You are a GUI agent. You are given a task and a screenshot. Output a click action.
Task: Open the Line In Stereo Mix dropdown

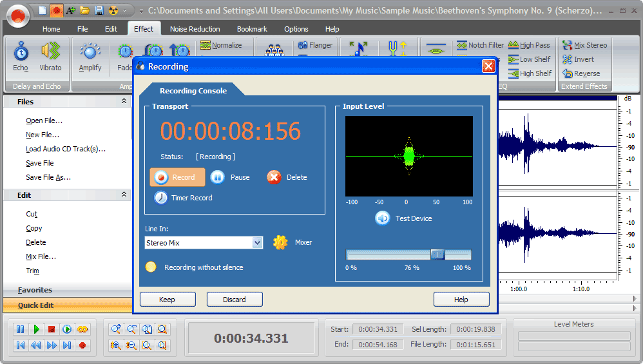pos(257,243)
